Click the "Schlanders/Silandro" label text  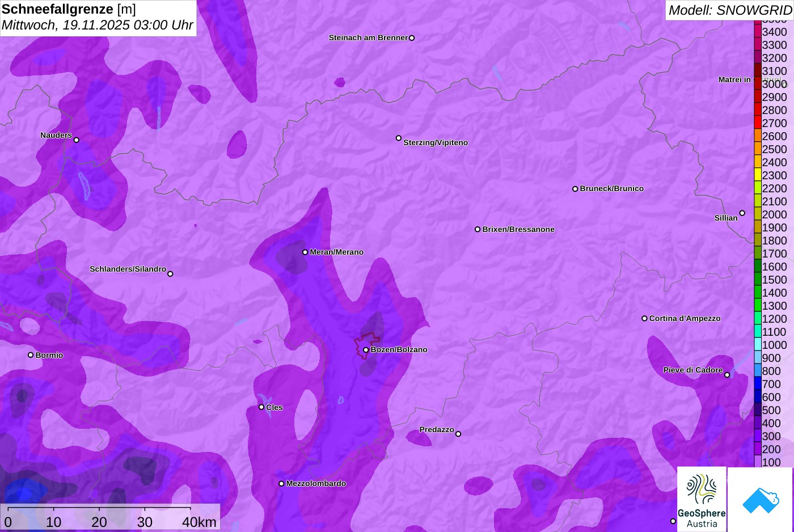pos(128,269)
